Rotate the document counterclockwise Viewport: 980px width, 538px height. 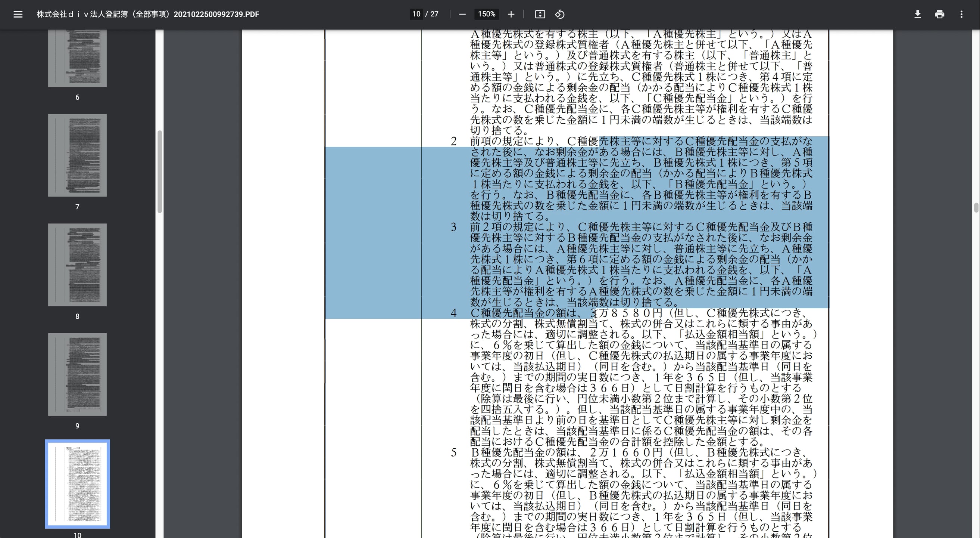tap(560, 15)
